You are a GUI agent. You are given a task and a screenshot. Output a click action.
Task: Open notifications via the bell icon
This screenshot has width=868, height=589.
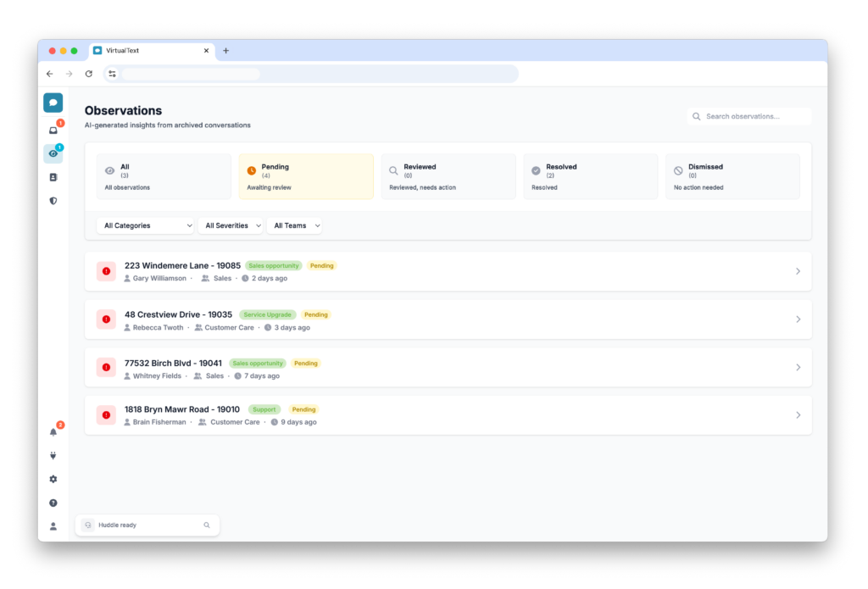[x=53, y=431]
